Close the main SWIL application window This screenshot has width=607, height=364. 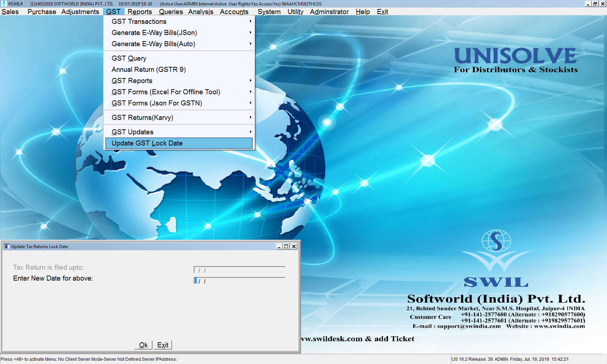point(603,4)
